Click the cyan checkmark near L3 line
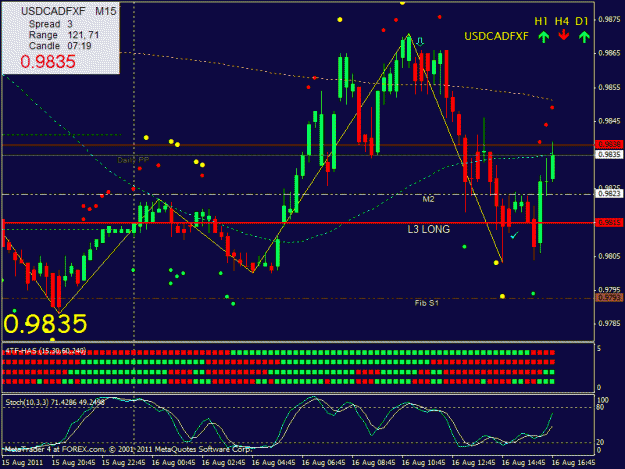This screenshot has width=625, height=469. [515, 235]
